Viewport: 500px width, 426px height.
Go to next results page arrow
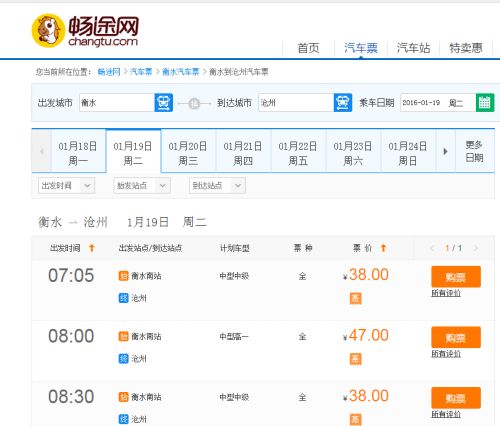click(x=476, y=248)
